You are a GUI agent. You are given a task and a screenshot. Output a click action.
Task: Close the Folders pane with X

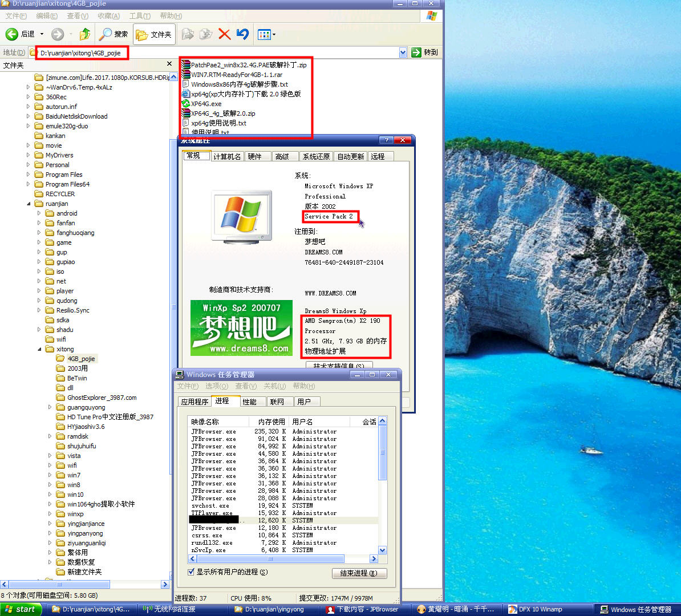coord(169,64)
